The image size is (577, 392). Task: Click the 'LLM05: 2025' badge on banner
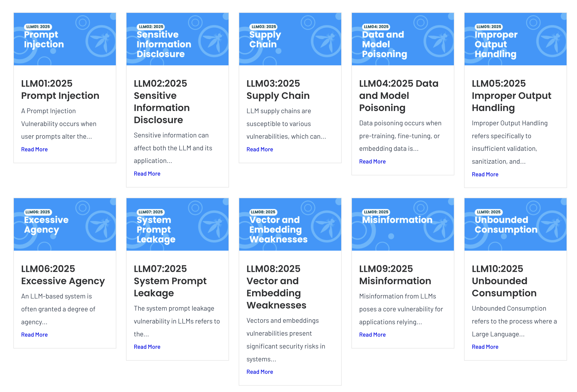(489, 26)
